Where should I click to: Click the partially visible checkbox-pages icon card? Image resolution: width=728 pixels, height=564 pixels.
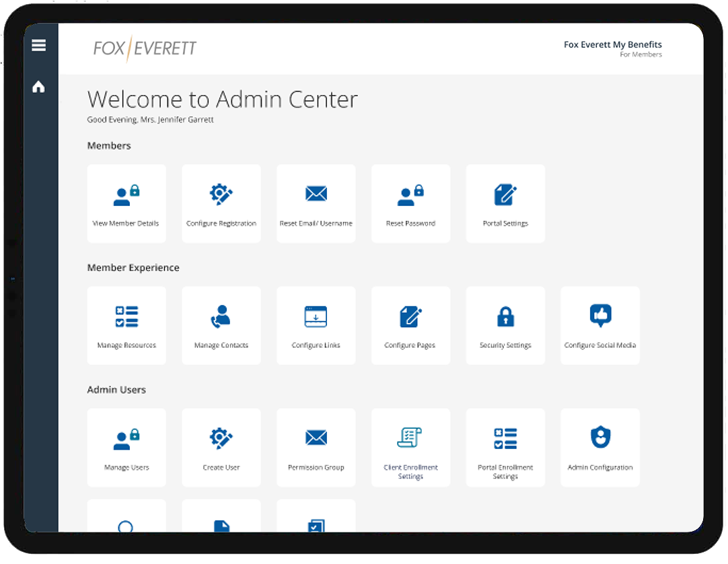(x=316, y=516)
